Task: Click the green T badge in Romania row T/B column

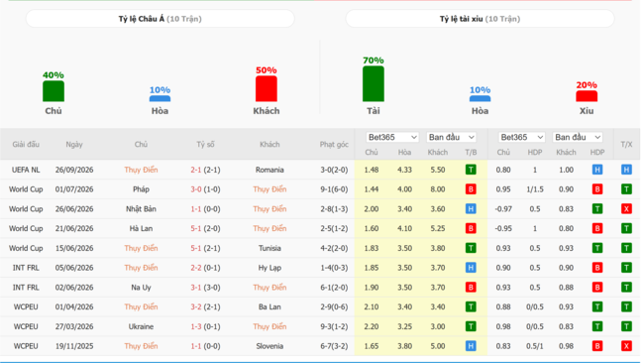Action: click(x=471, y=170)
